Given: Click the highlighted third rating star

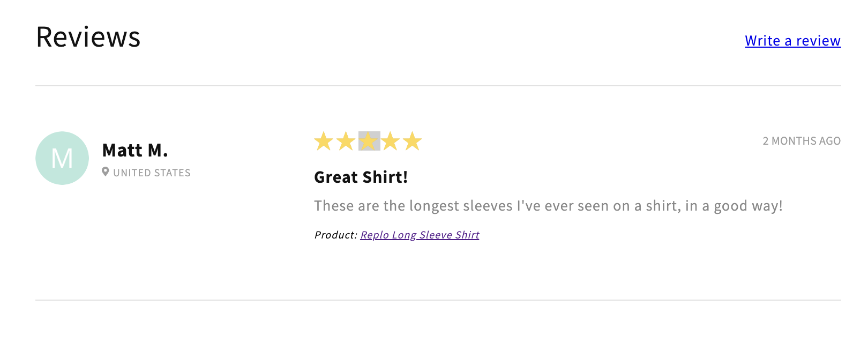Looking at the screenshot, I should [x=369, y=141].
